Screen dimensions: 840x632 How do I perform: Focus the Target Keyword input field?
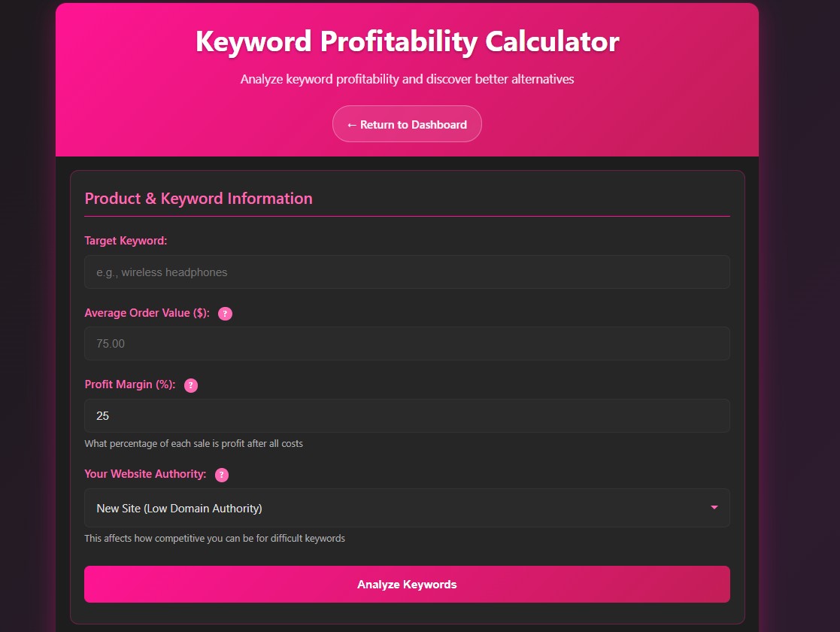[407, 272]
